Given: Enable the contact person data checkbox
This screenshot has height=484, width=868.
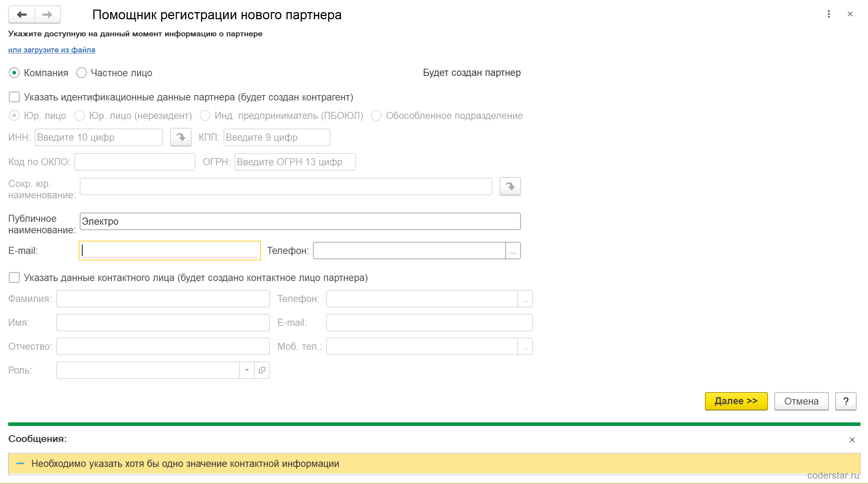Looking at the screenshot, I should click(14, 277).
